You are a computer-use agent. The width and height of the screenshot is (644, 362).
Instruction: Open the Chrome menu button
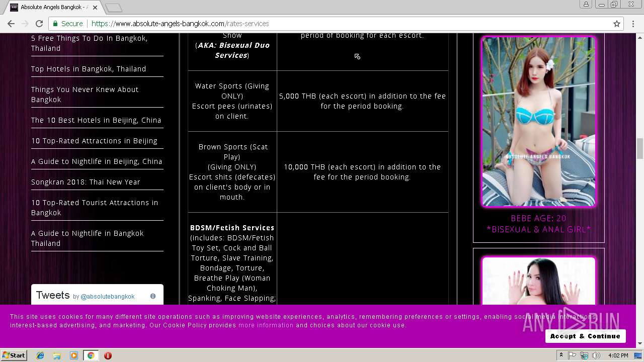(634, 24)
